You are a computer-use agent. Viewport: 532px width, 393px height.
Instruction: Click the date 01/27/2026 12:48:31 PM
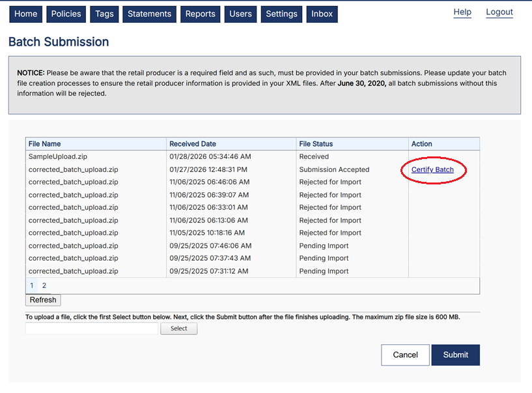click(208, 169)
